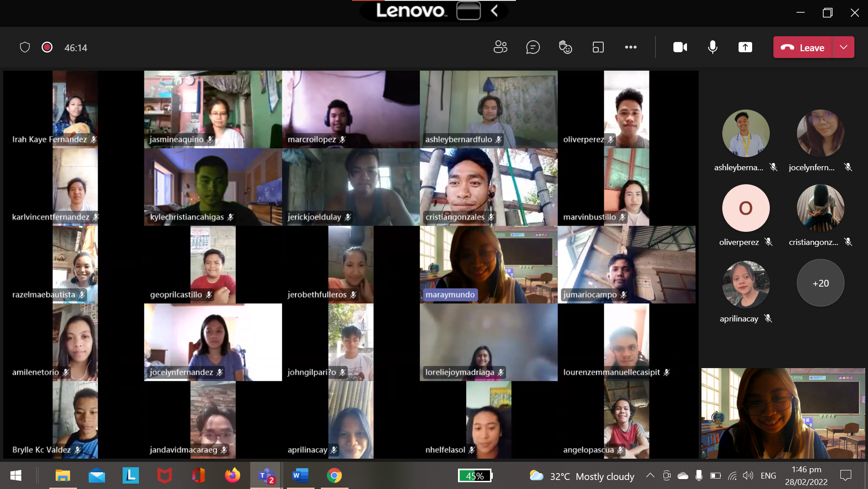Click the recording indicator icon

tap(47, 47)
